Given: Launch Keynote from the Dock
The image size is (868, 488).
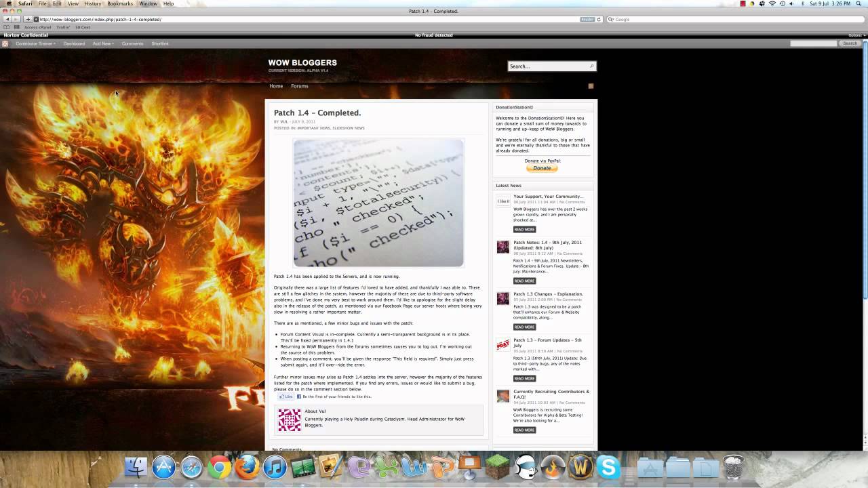Looking at the screenshot, I should 469,467.
